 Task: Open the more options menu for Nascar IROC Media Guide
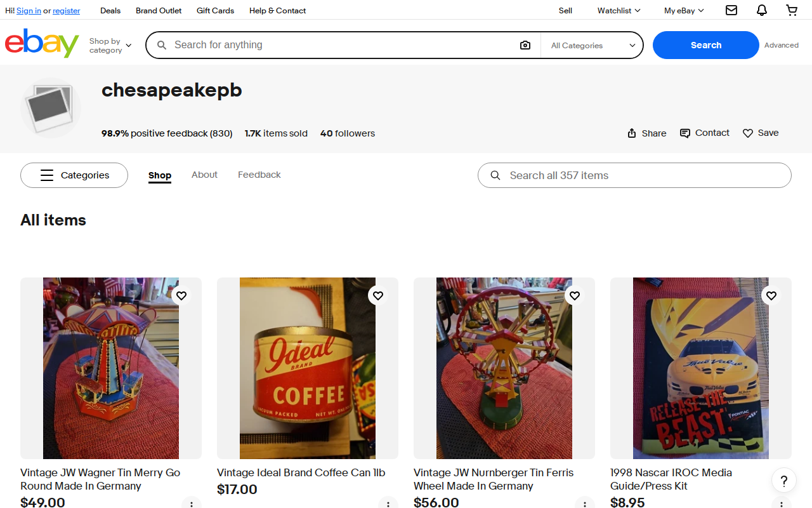click(781, 504)
